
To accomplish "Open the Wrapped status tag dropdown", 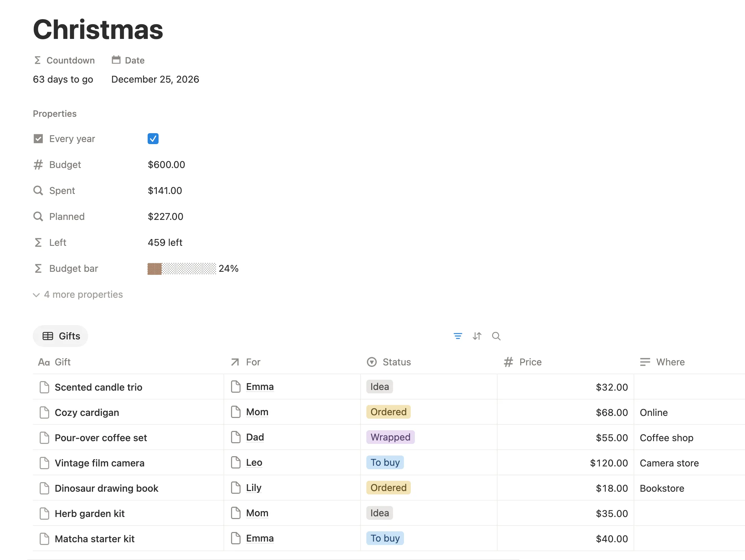I will (x=391, y=437).
